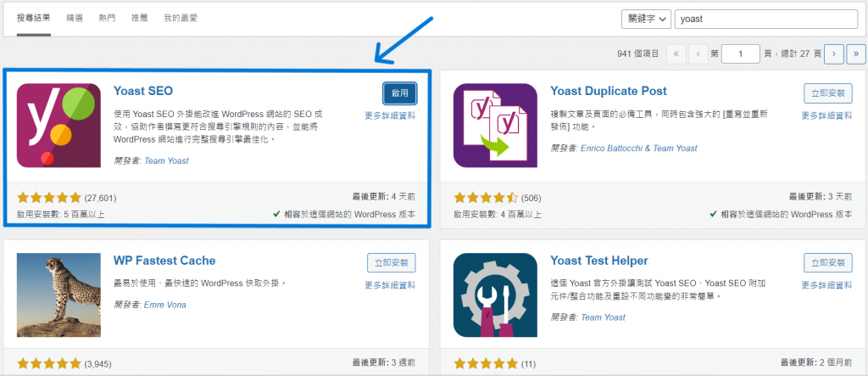
Task: Open Enrico Battocchi & Team Yoast author link
Action: [x=639, y=148]
